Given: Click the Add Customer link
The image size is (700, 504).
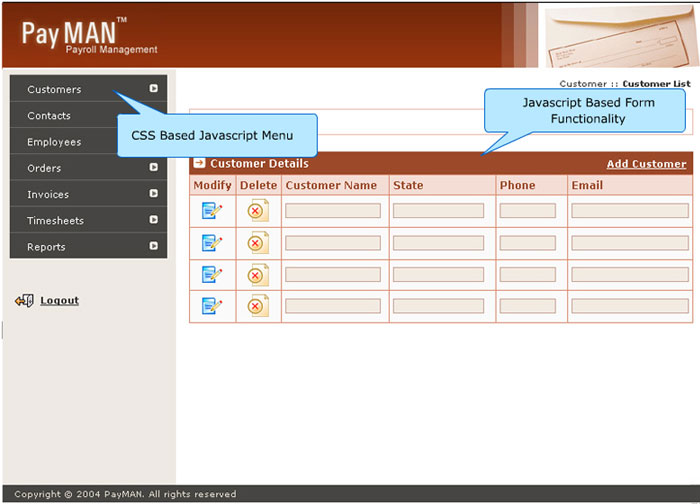Looking at the screenshot, I should (646, 164).
